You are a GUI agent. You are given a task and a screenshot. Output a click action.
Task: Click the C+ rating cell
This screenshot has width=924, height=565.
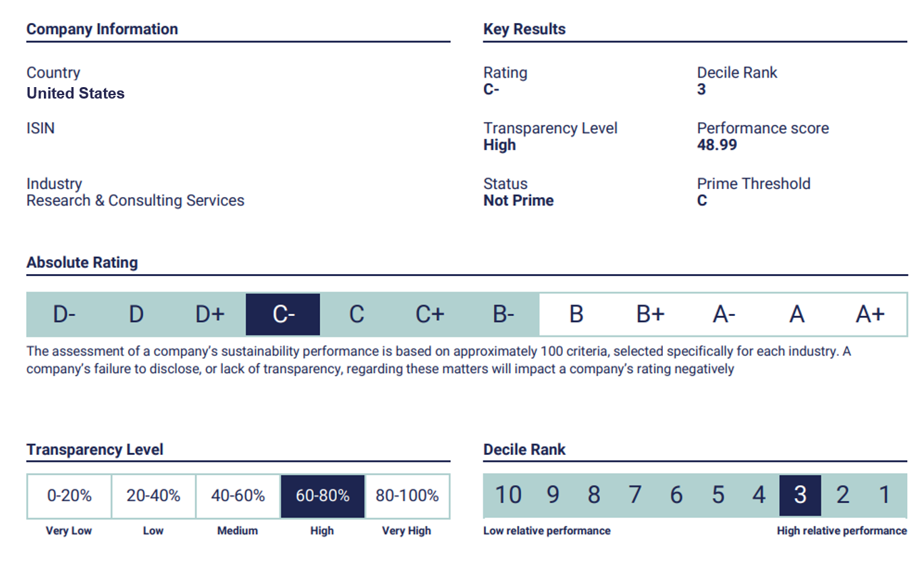429,315
